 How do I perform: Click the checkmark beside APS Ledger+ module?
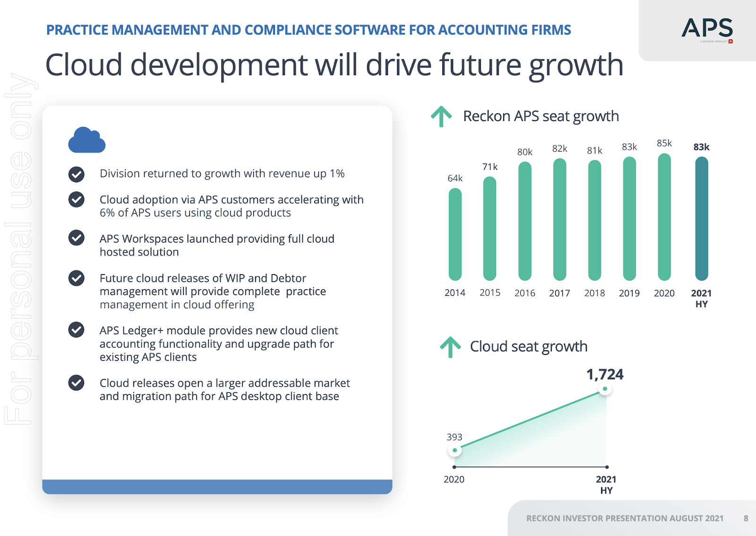(77, 329)
